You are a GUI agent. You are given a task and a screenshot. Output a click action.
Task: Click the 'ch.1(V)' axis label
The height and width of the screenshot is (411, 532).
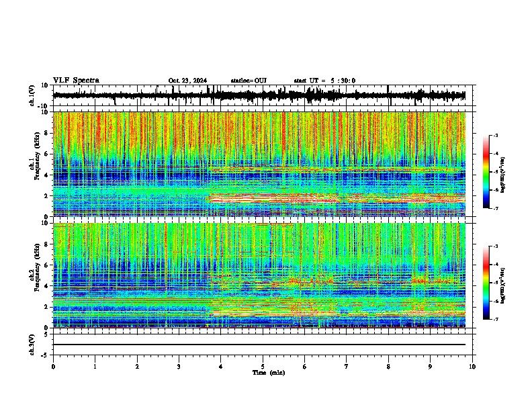coord(32,95)
